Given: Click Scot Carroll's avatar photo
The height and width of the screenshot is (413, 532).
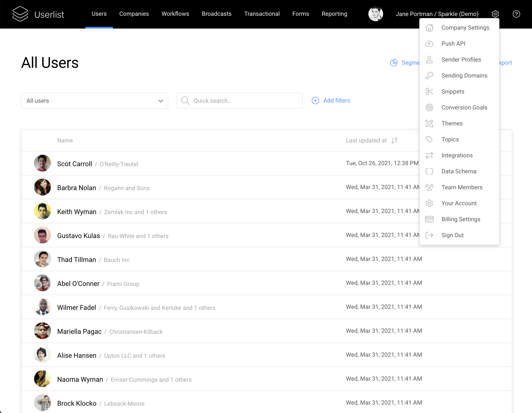Looking at the screenshot, I should (42, 163).
